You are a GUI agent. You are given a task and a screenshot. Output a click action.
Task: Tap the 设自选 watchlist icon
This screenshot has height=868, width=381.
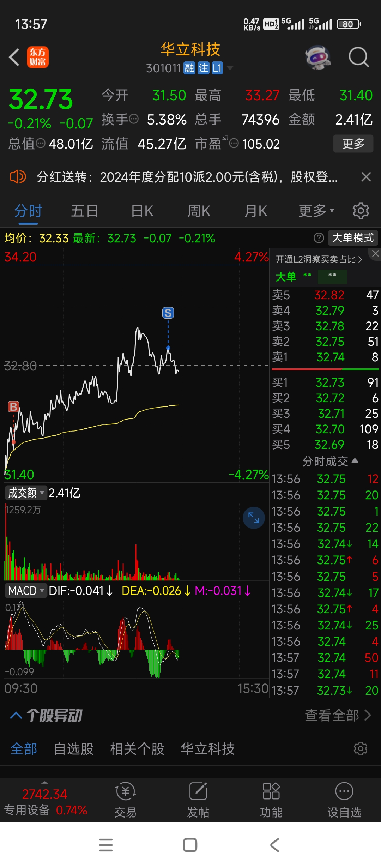[x=344, y=800]
